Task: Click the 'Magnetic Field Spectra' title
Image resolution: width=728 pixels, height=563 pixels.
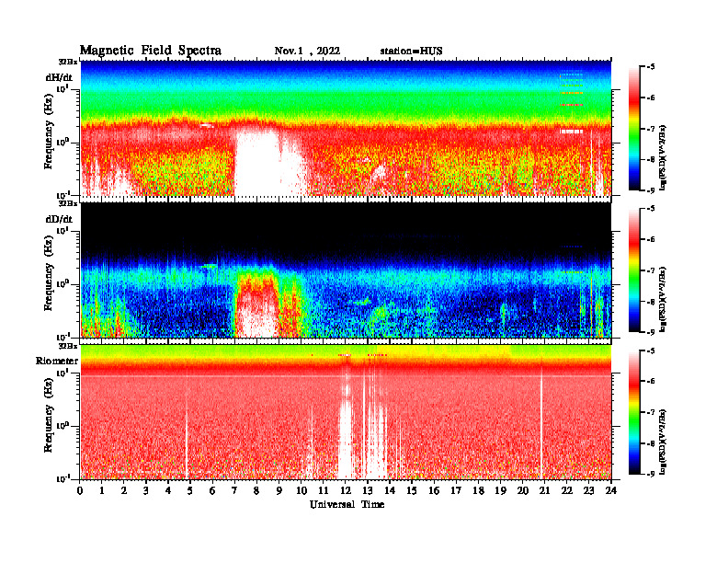Action: click(x=151, y=51)
